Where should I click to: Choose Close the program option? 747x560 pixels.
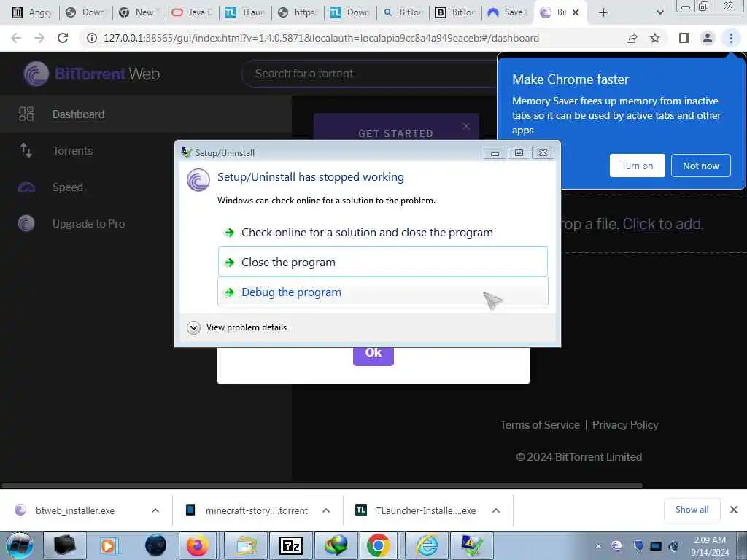[382, 262]
